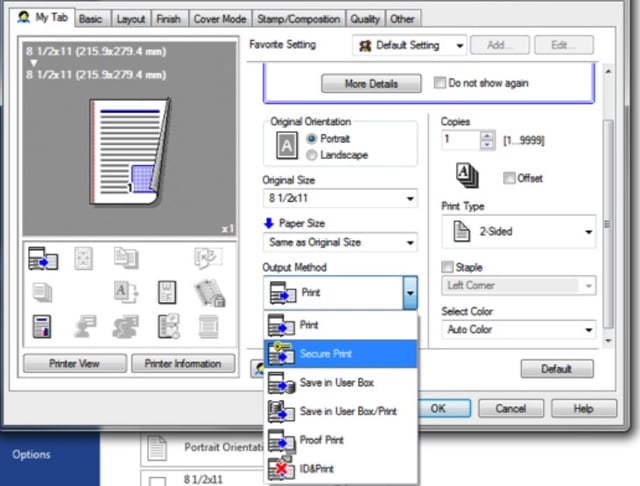Tick the Staple checkbox
Viewport: 640px width, 486px height.
448,268
